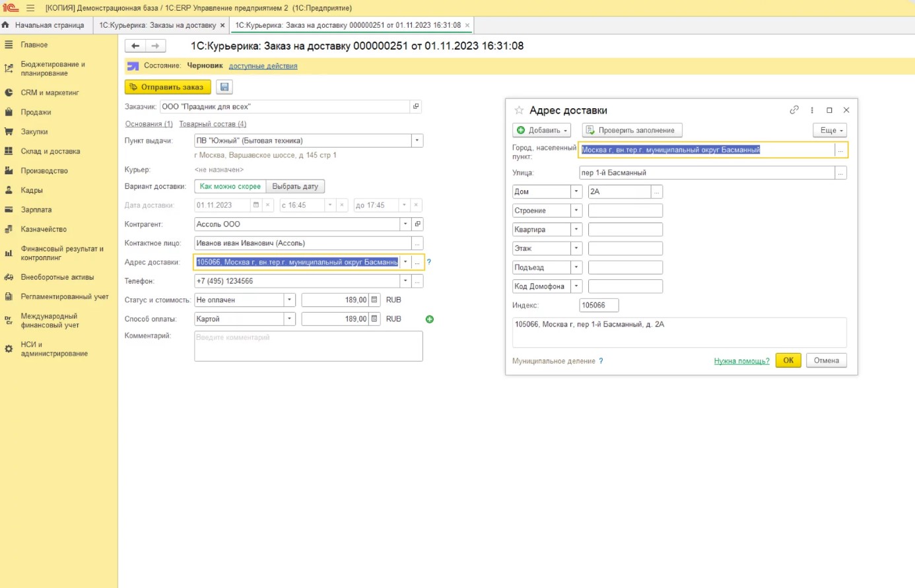This screenshot has height=588, width=915.
Task: Click ellipsis button beside Телефон field
Action: [417, 281]
